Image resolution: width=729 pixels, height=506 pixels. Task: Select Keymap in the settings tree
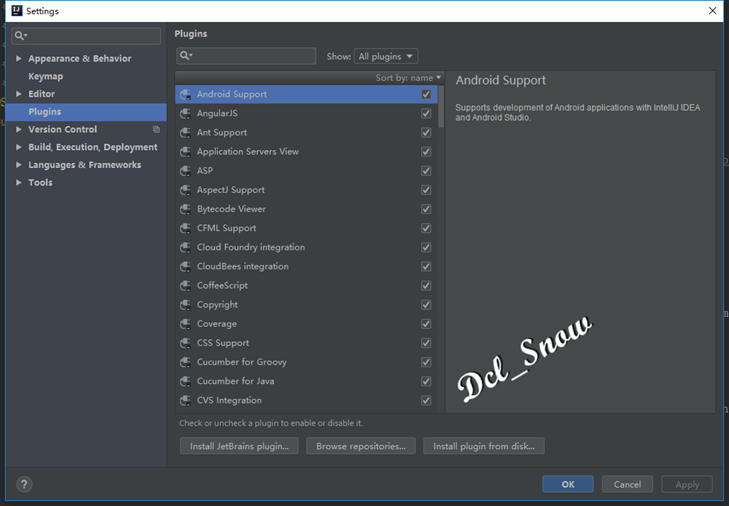(46, 76)
